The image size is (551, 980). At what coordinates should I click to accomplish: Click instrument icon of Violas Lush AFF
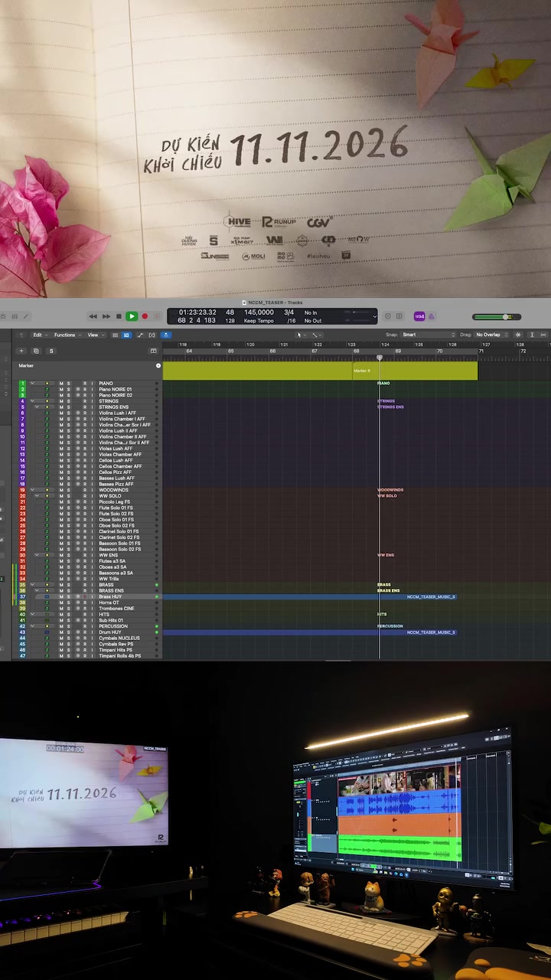(x=47, y=449)
